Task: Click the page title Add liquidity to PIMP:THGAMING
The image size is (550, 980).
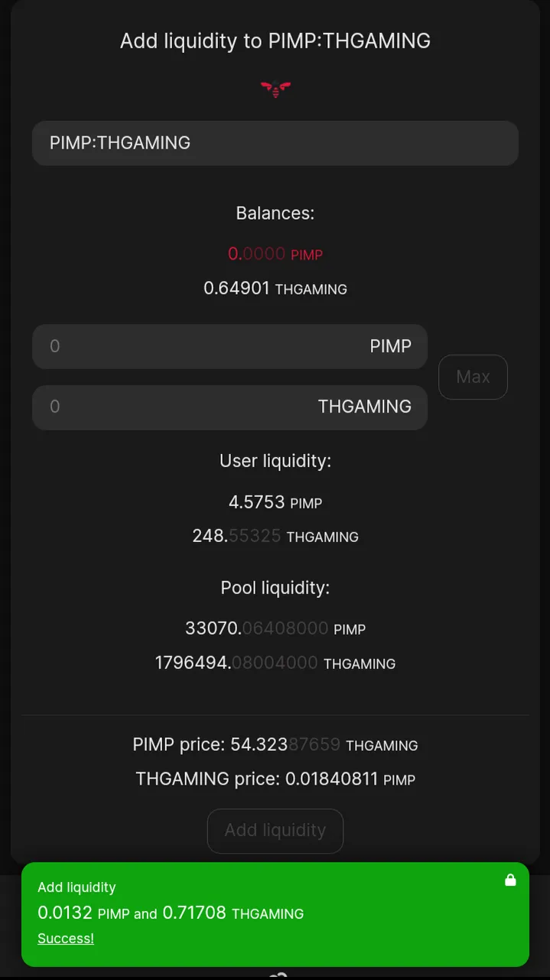Action: point(275,41)
